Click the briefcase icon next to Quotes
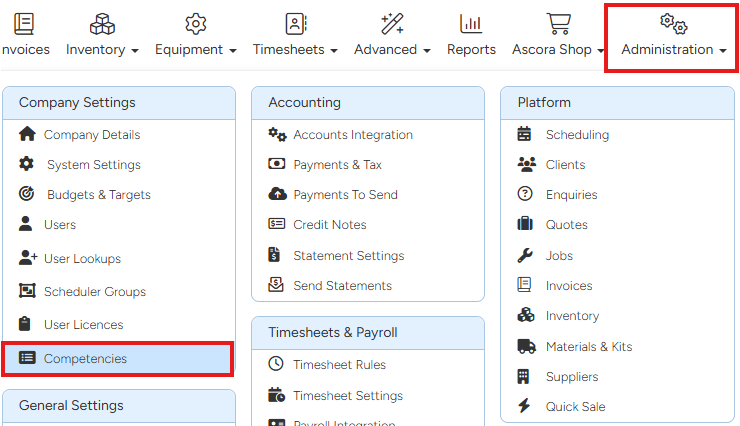Screen dimensions: 740x426 pos(525,225)
